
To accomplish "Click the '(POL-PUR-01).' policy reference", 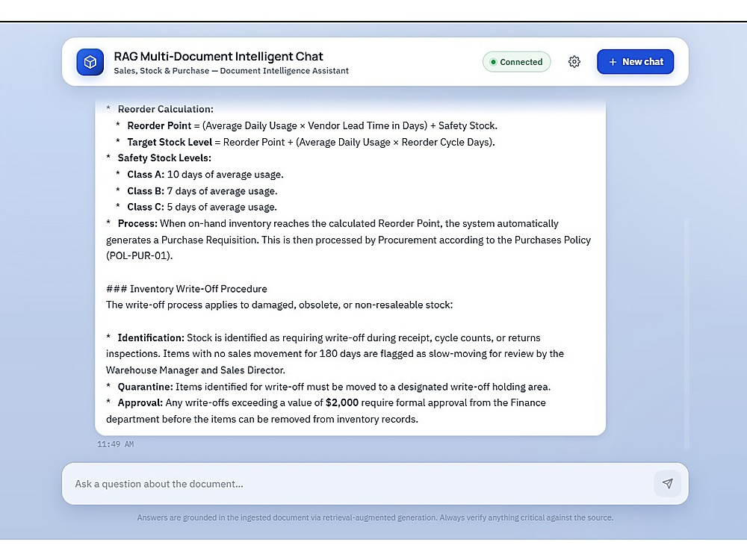I will click(x=139, y=255).
